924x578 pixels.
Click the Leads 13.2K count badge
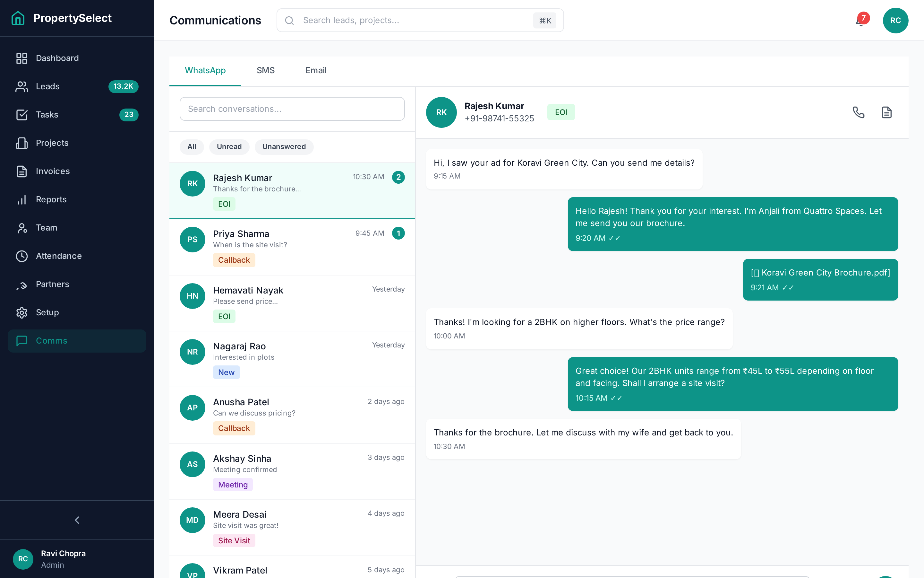pos(123,86)
